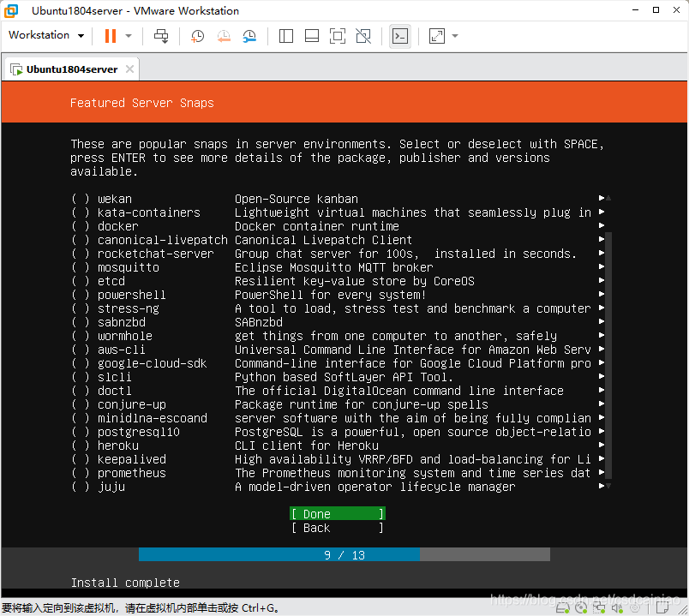
Task: Switch to Unity mode
Action: pyautogui.click(x=363, y=36)
